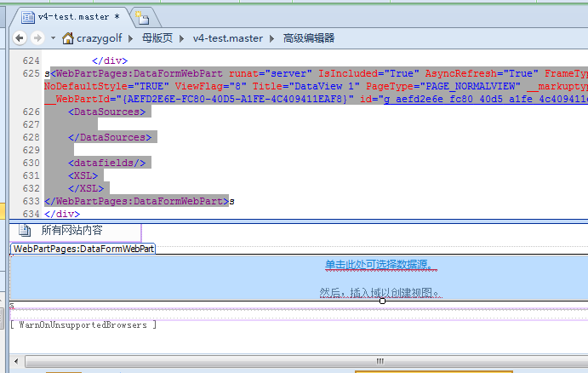Viewport: 588px width, 373px height.
Task: Select the WarnOnUnsupportedBrowsers control
Action: tap(83, 325)
